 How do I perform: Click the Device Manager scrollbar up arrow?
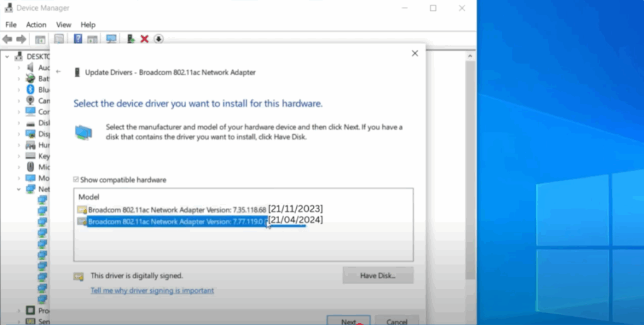click(470, 56)
